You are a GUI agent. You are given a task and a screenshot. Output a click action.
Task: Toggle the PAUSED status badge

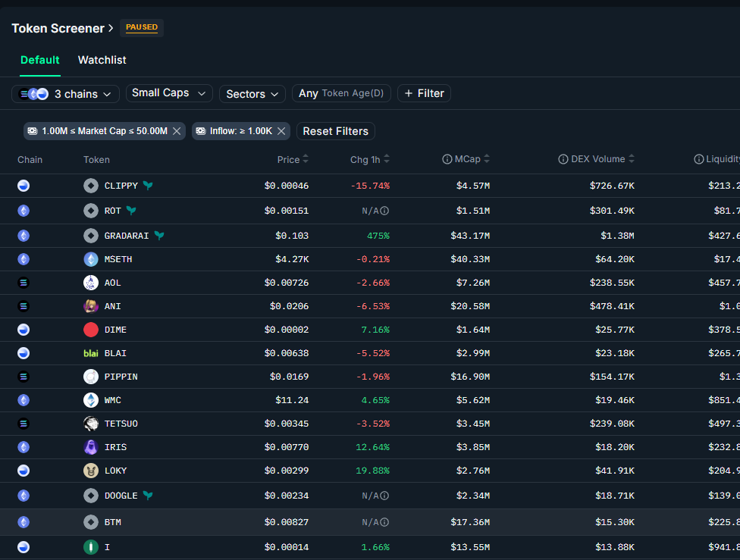pos(142,27)
